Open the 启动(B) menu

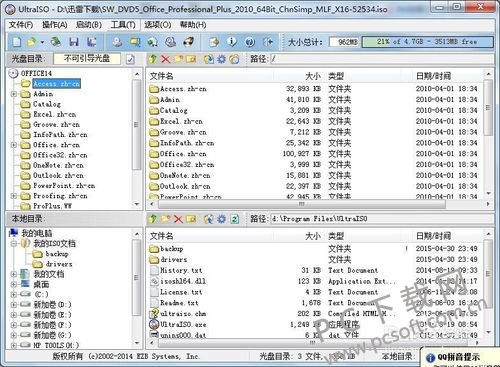pyautogui.click(x=89, y=25)
